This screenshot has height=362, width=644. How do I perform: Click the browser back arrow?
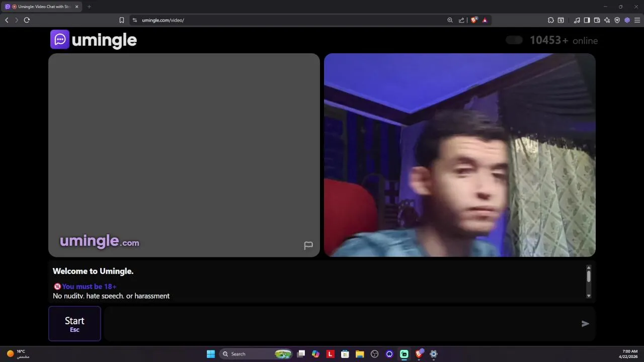click(x=7, y=20)
